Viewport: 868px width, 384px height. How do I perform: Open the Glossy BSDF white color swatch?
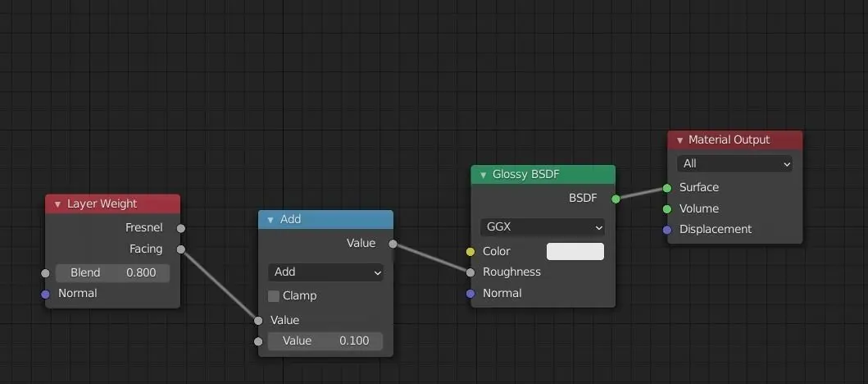(x=575, y=252)
